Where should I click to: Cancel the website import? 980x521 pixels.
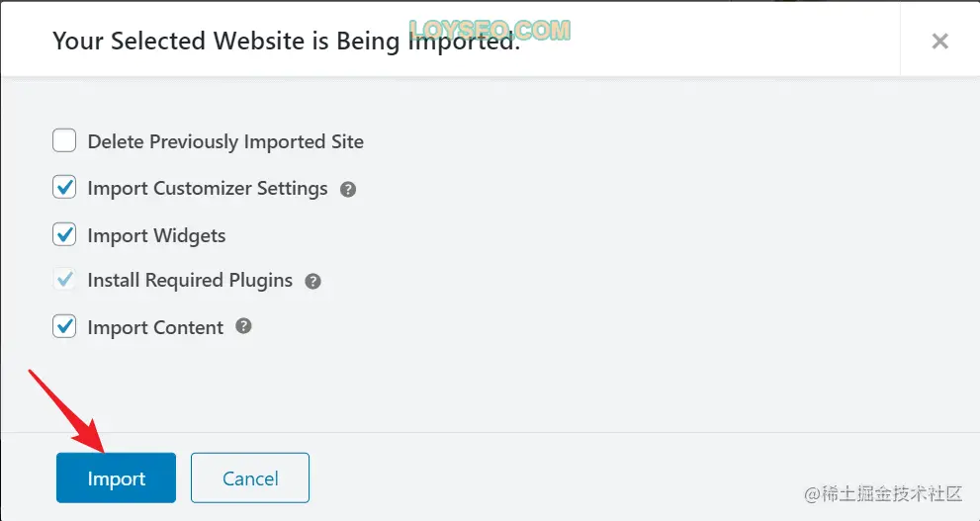[250, 478]
